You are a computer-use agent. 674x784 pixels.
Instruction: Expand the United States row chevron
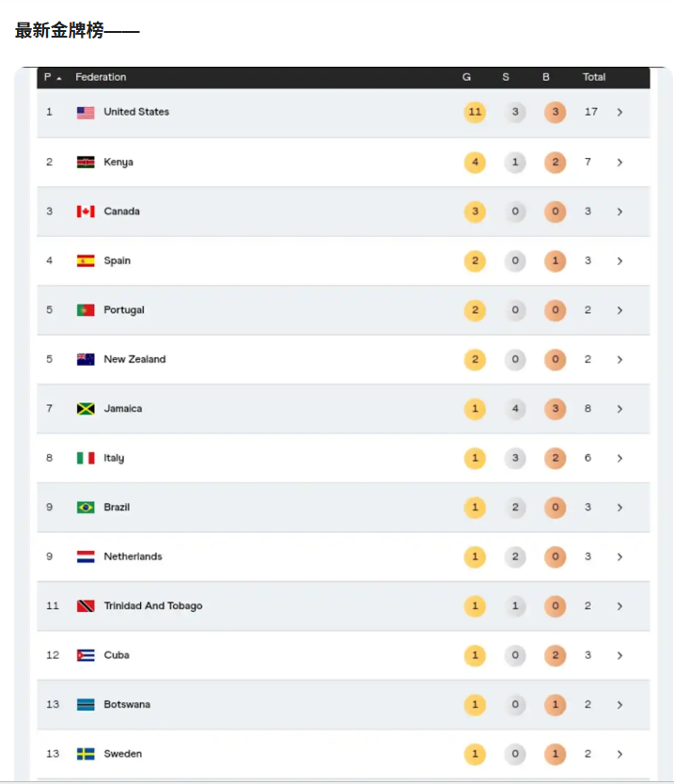click(620, 113)
